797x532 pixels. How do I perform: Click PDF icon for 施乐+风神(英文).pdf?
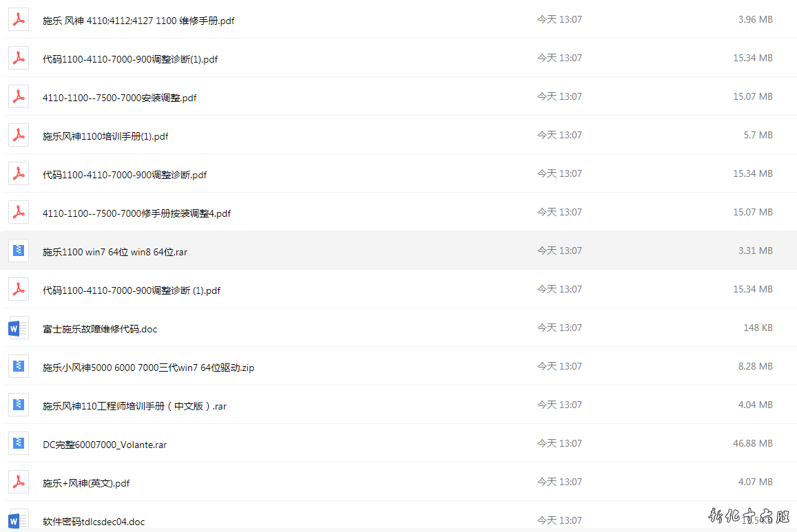click(19, 482)
